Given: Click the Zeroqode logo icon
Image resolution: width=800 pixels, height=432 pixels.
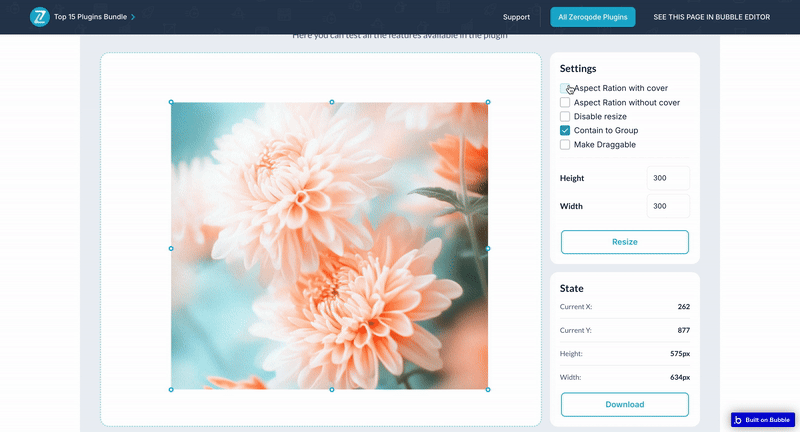Looking at the screenshot, I should click(39, 17).
